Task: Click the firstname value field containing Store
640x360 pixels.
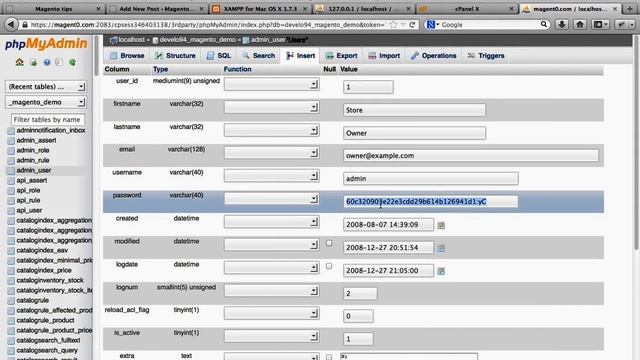Action: 414,110
